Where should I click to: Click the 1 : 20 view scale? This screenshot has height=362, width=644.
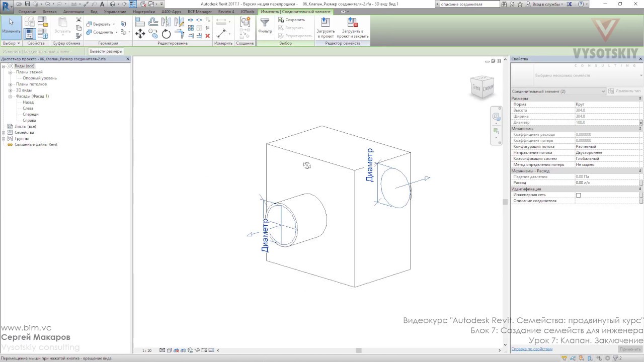(x=147, y=350)
